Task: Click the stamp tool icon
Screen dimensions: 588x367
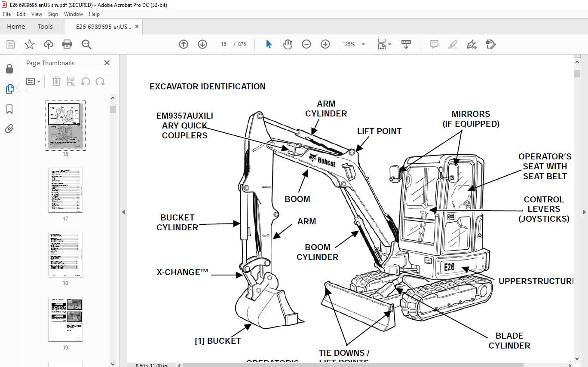Action: tap(490, 44)
